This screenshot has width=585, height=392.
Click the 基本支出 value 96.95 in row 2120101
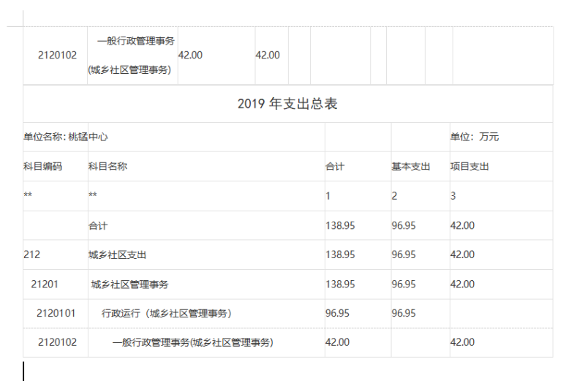coord(404,313)
